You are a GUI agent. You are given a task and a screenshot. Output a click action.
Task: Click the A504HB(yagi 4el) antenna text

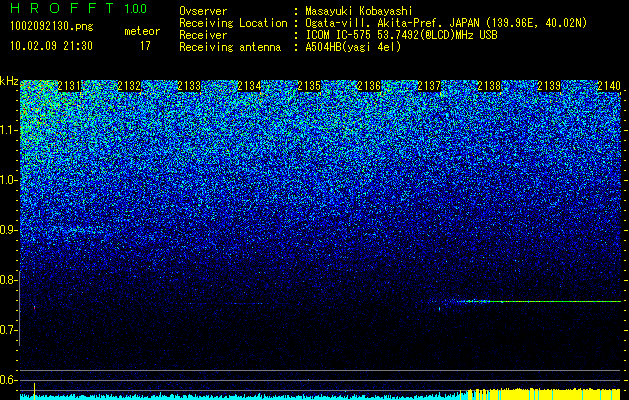[353, 47]
